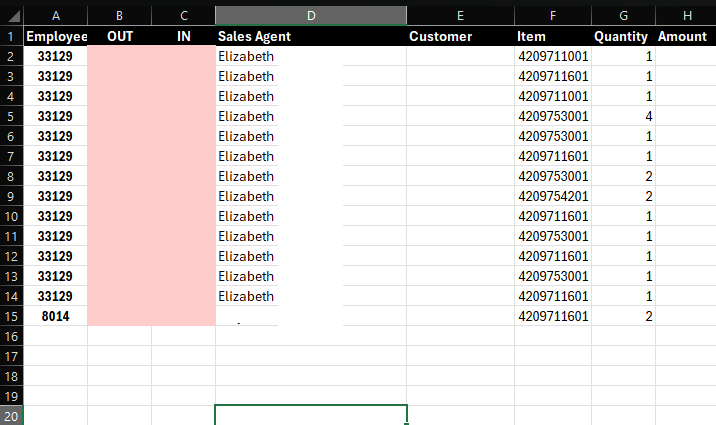Select row 20 header
This screenshot has width=716, height=425.
[11, 416]
